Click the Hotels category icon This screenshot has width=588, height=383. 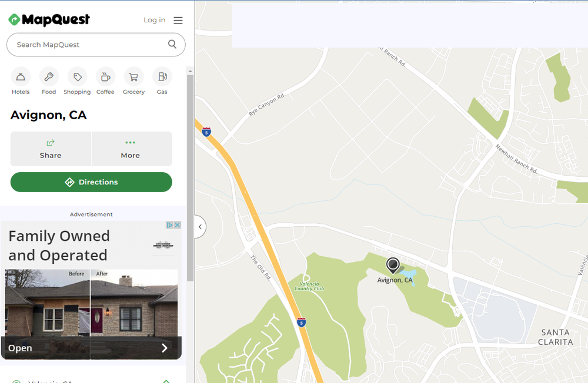21,77
